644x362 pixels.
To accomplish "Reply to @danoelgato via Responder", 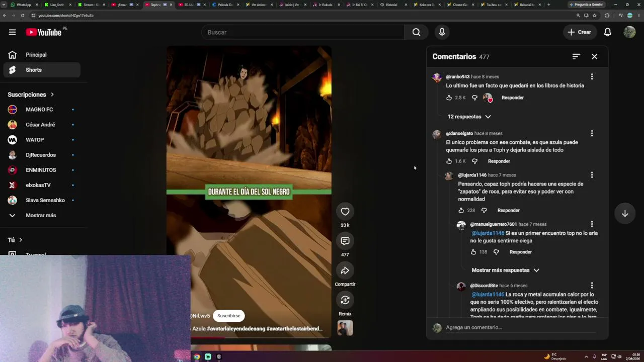I will pos(499,161).
